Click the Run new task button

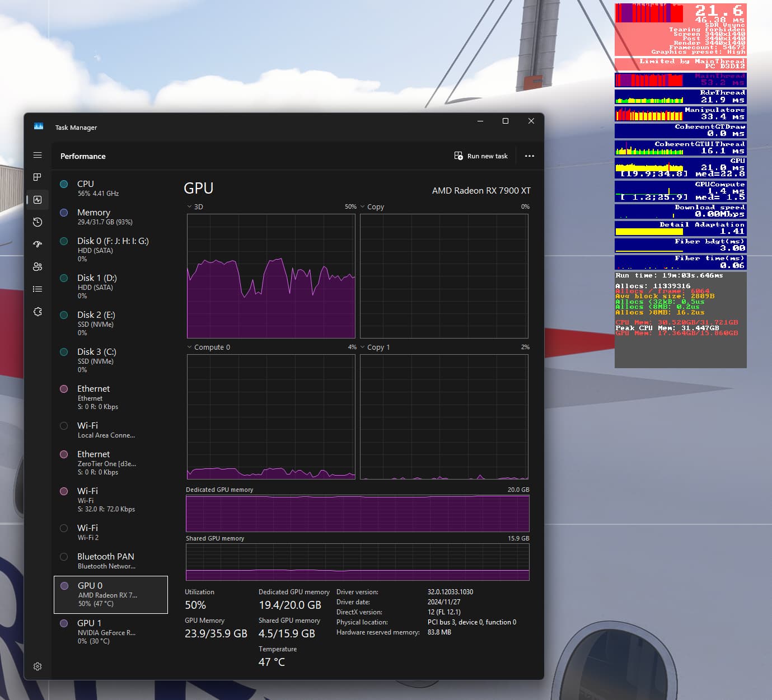(481, 156)
